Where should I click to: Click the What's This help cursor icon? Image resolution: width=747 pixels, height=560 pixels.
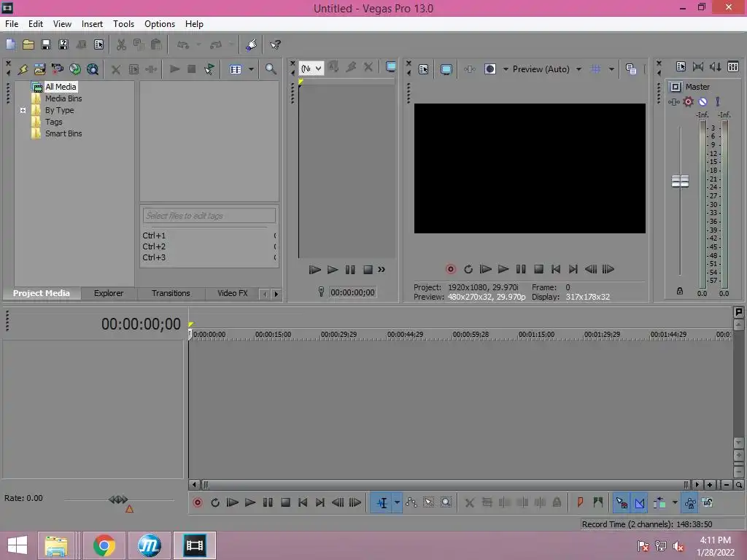275,44
